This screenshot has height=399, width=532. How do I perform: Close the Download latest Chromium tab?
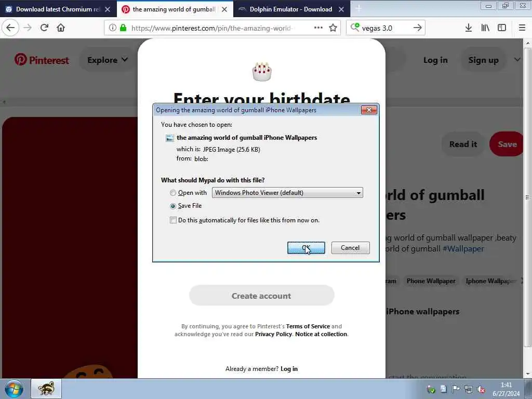(108, 9)
